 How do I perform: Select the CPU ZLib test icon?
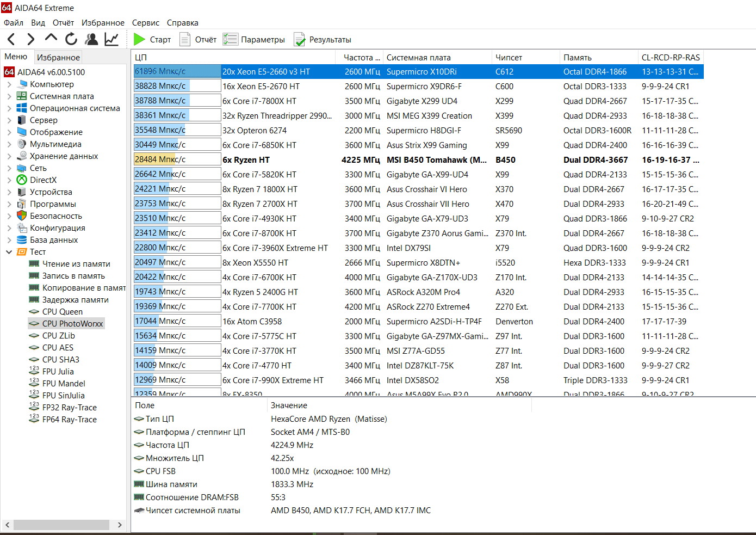[x=34, y=336]
